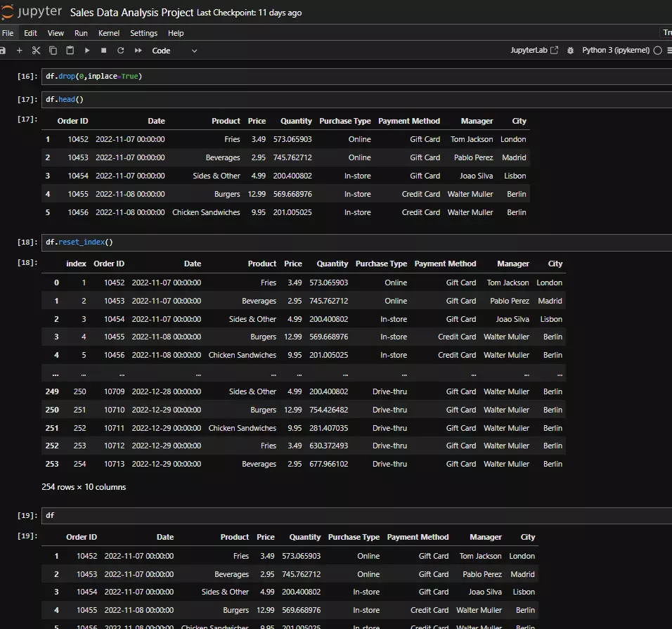Cut selected cell with scissors icon
The height and width of the screenshot is (629, 672).
tap(37, 51)
